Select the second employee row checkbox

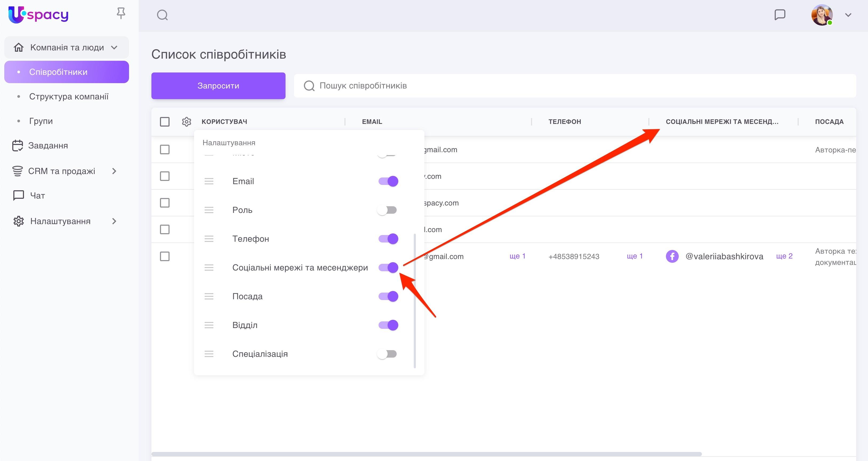165,176
